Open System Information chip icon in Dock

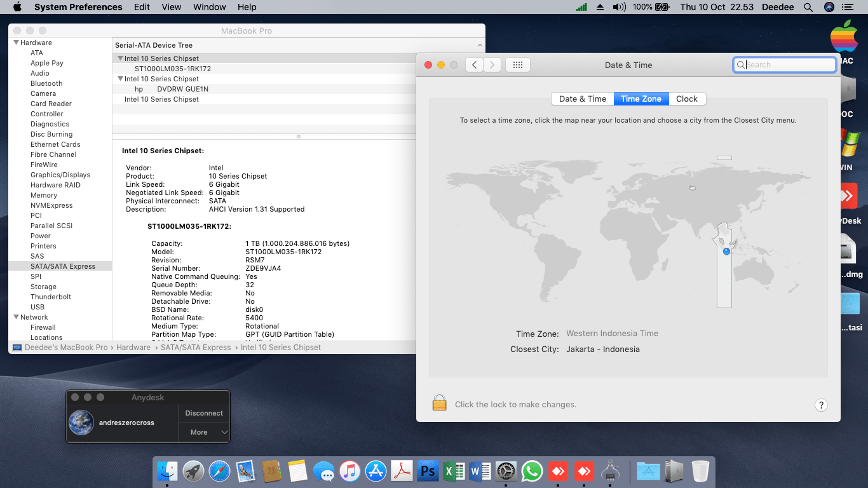(x=610, y=471)
